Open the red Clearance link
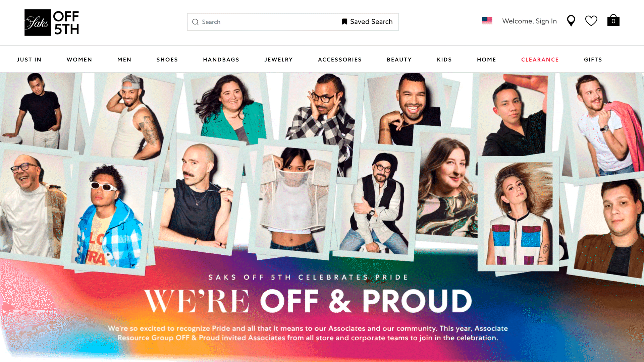 [540, 60]
